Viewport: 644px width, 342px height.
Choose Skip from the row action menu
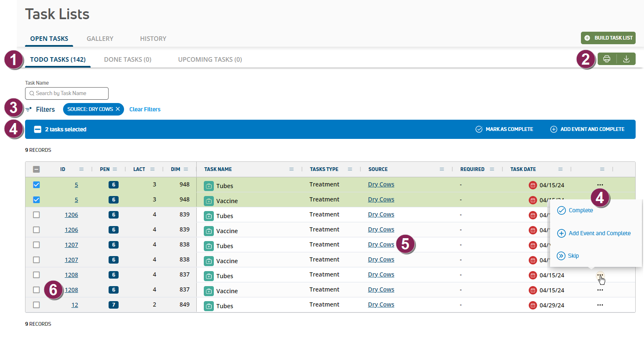point(573,256)
